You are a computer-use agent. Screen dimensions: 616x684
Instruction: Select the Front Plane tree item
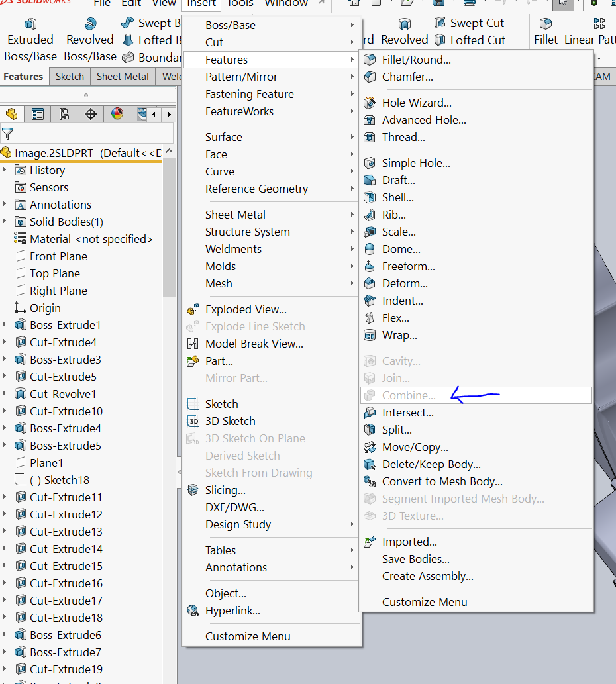point(52,256)
